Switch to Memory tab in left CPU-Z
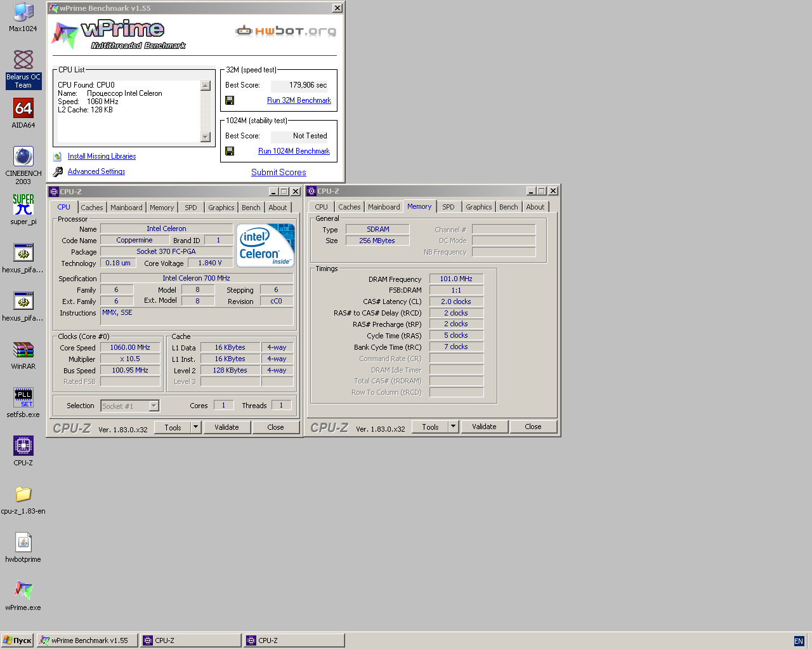The height and width of the screenshot is (650, 812). point(162,208)
